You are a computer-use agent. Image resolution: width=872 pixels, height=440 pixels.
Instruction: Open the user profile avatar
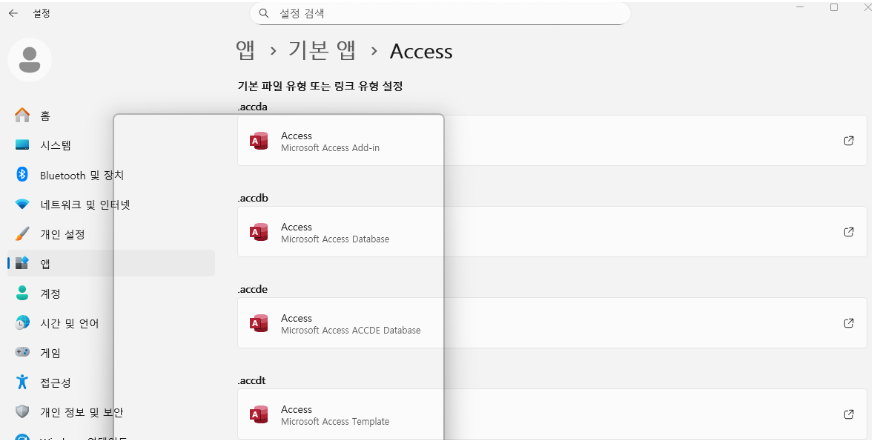point(29,60)
